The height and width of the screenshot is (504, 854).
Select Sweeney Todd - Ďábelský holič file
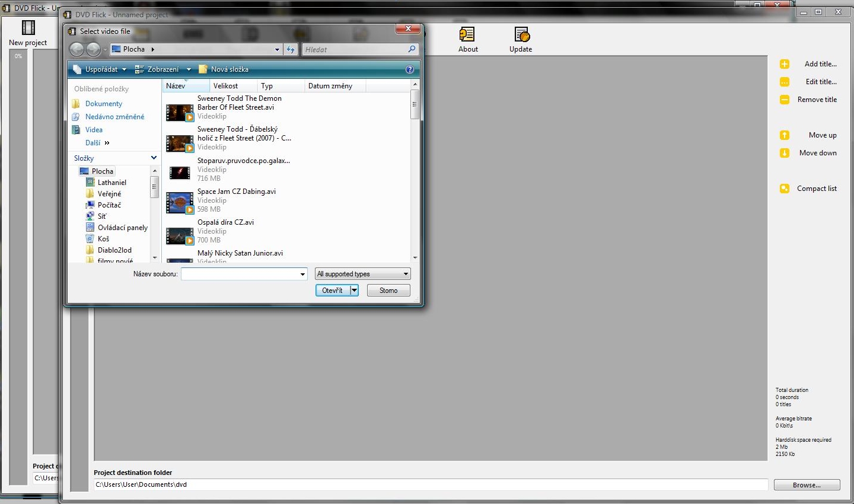coord(244,138)
